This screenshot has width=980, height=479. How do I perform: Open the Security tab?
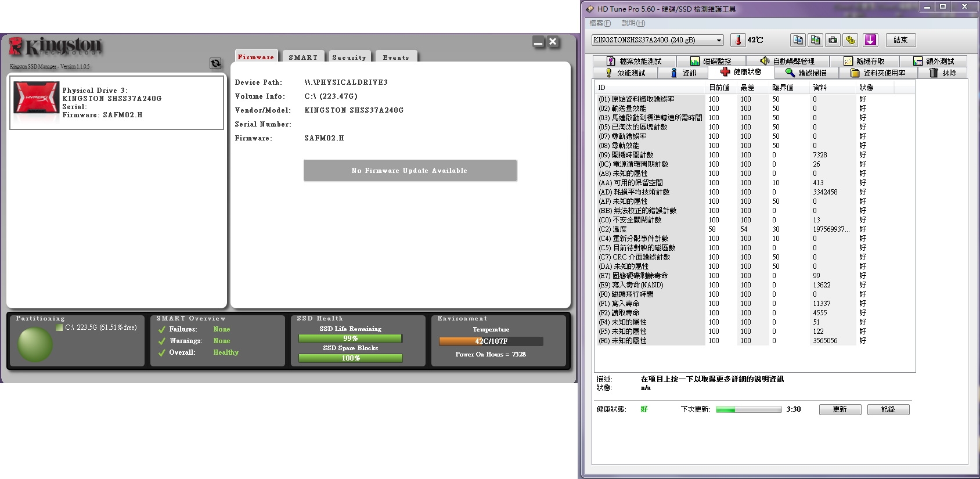coord(349,57)
